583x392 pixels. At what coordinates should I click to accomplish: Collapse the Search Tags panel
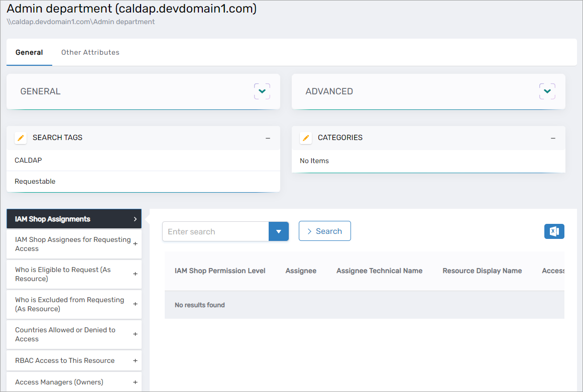tap(268, 138)
